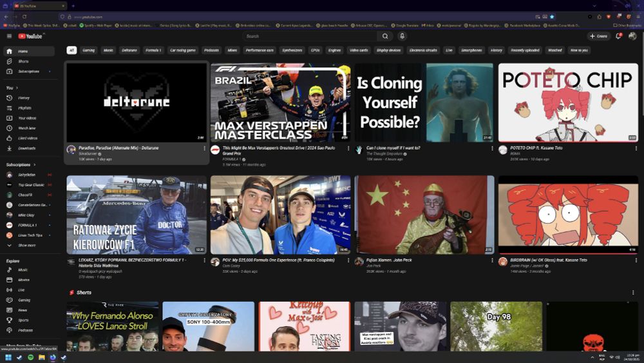Select the Music filter chip
The image size is (644, 363).
(x=108, y=50)
